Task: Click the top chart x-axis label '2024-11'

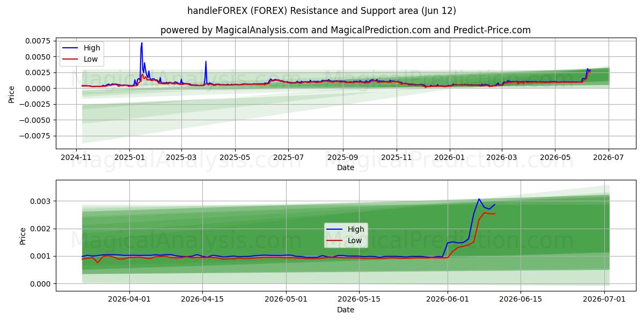Action: click(x=76, y=158)
